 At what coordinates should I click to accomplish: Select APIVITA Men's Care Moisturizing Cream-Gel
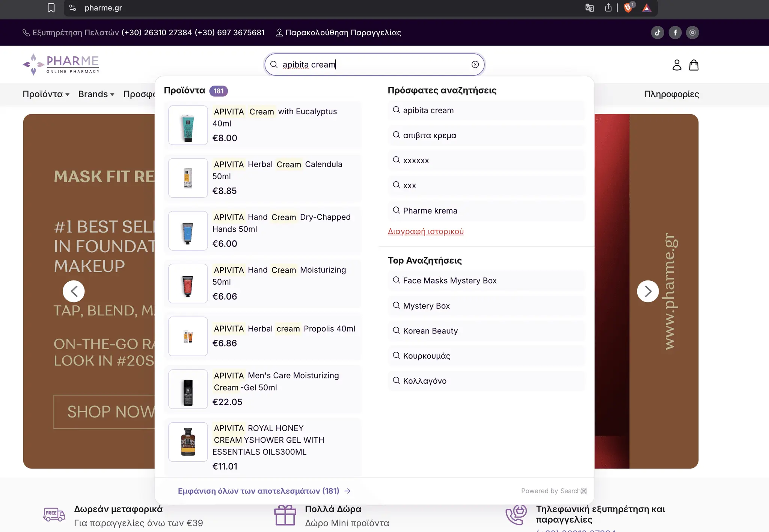(x=263, y=389)
